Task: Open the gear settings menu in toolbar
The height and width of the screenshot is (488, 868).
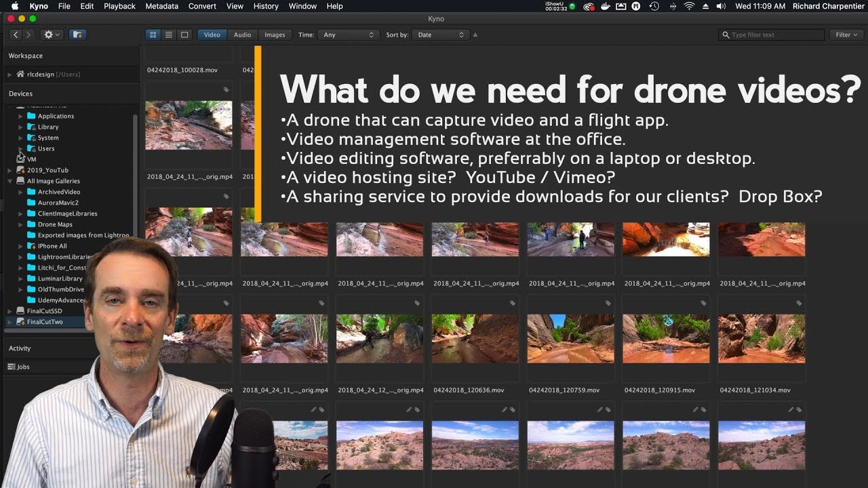Action: click(x=52, y=35)
